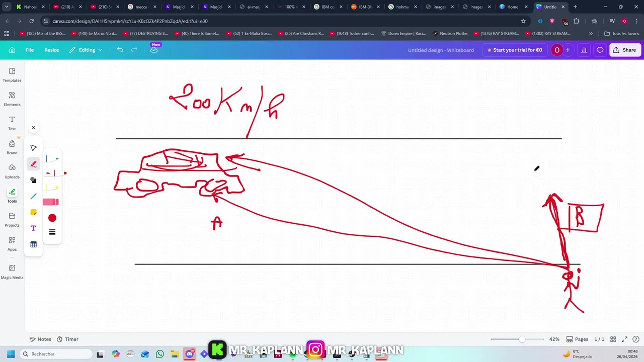The image size is (644, 362).
Task: Open the File menu
Action: 30,50
